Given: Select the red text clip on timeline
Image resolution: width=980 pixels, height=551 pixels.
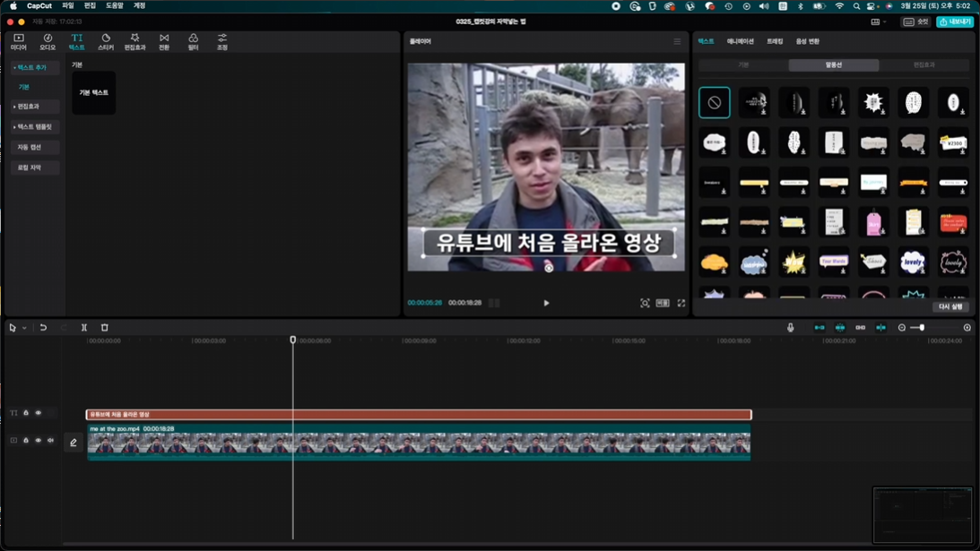Looking at the screenshot, I should click(419, 414).
